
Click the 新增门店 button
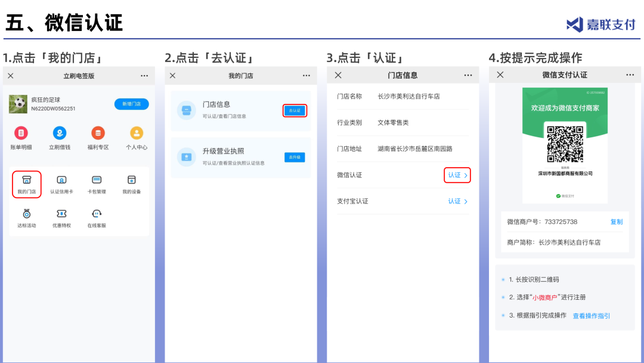click(x=131, y=104)
